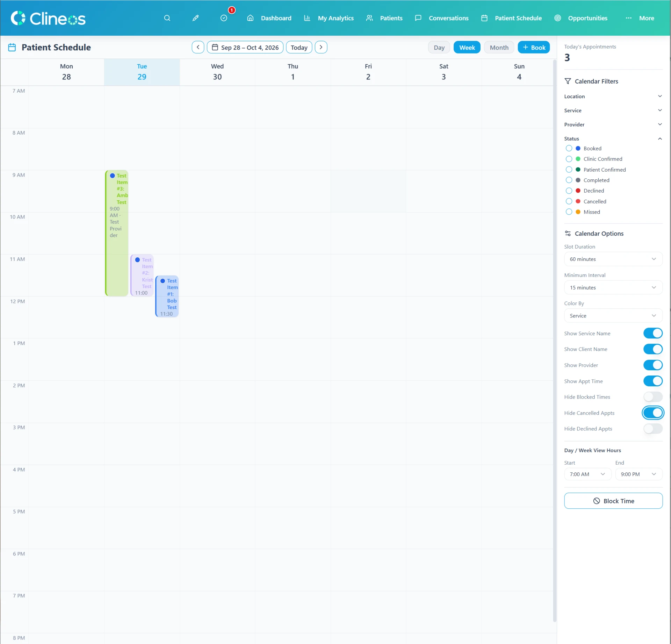The height and width of the screenshot is (644, 671).
Task: Click the Clineos logo
Action: [x=48, y=18]
